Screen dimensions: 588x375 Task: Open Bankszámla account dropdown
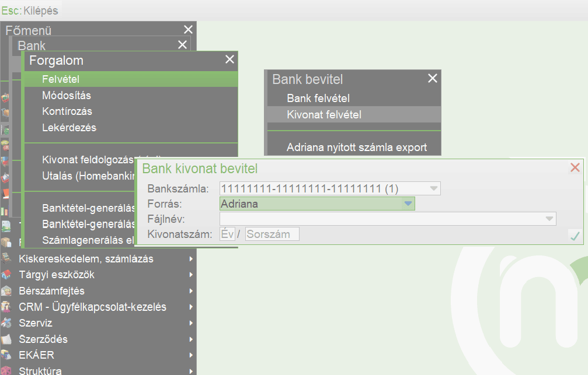click(433, 188)
